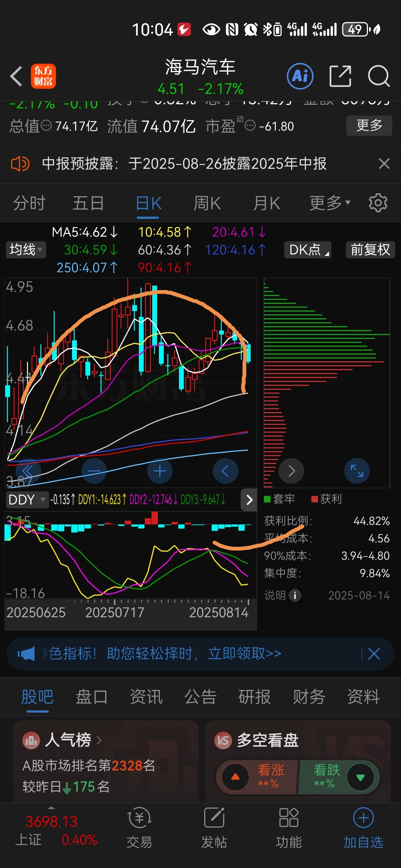The width and height of the screenshot is (401, 868).
Task: Tap the 套牢 green legend swatch
Action: point(267,499)
